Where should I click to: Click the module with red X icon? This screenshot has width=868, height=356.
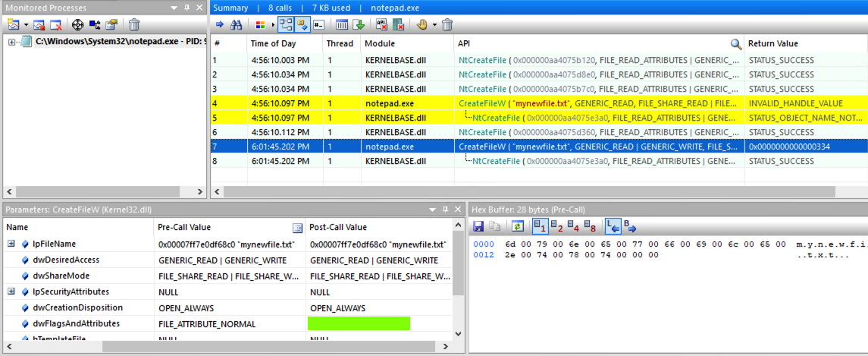pos(398,24)
